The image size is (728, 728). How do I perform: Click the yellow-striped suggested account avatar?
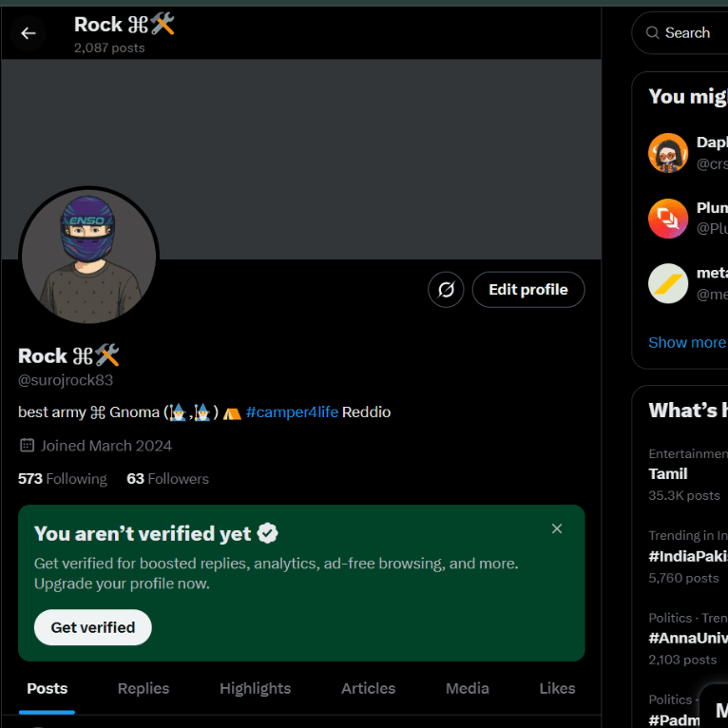click(668, 283)
